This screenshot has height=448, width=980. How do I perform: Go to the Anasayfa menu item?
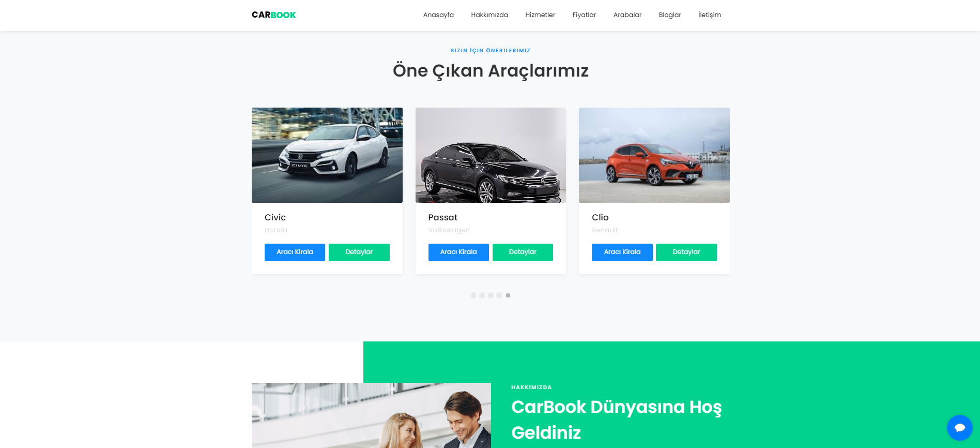click(438, 15)
